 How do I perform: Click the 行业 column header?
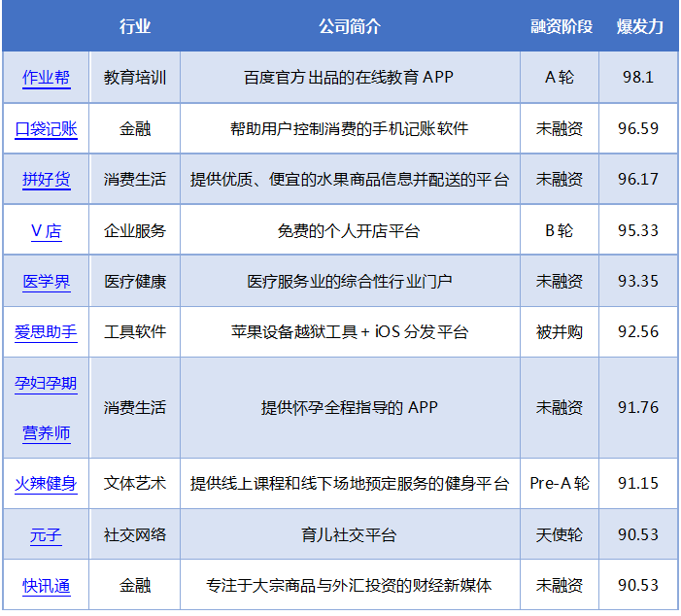point(135,26)
